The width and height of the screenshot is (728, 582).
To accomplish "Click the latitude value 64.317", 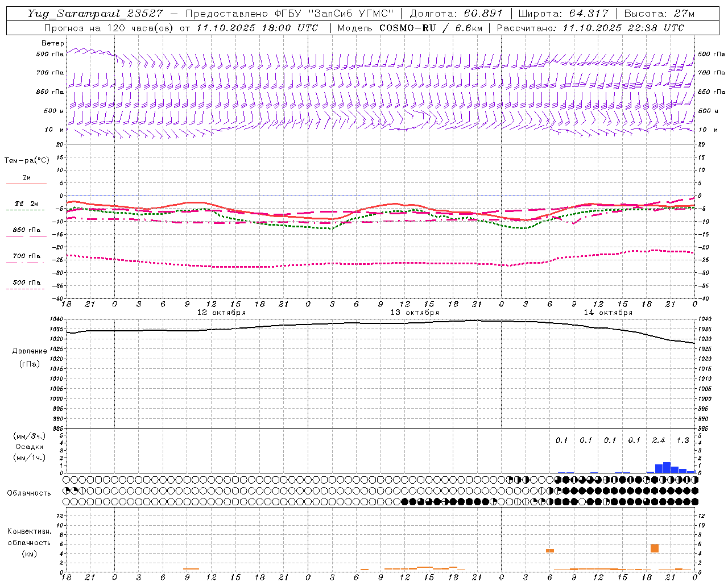I will point(589,14).
